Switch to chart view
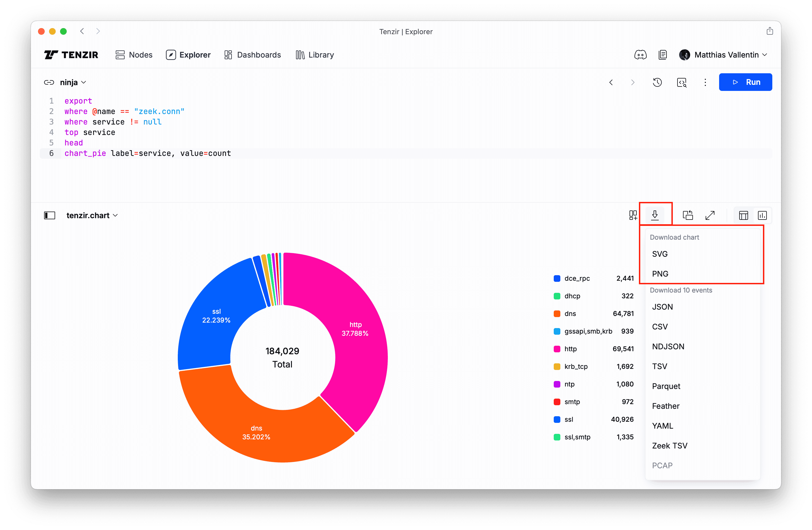812x530 pixels. pyautogui.click(x=762, y=215)
